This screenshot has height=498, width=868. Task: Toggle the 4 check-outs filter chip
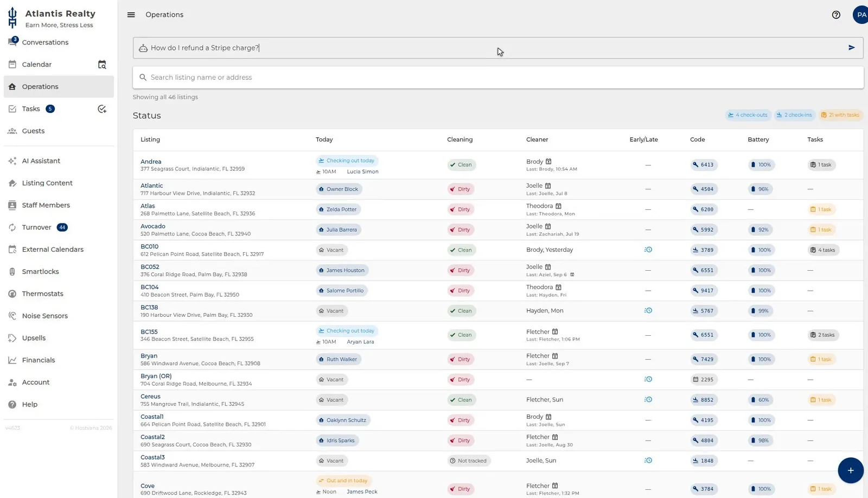click(x=748, y=115)
